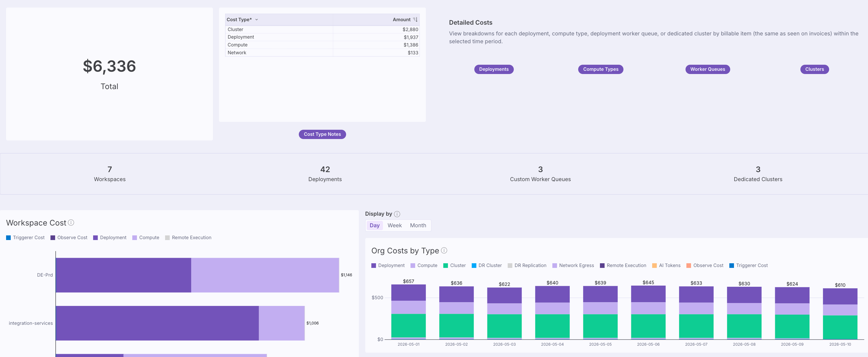Click the 7 Workspaces stat

coord(109,174)
